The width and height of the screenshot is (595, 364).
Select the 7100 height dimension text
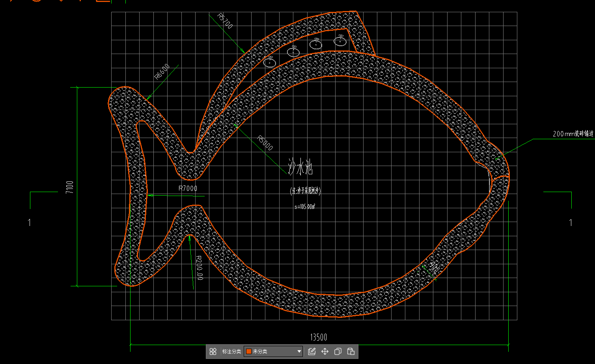tap(70, 187)
